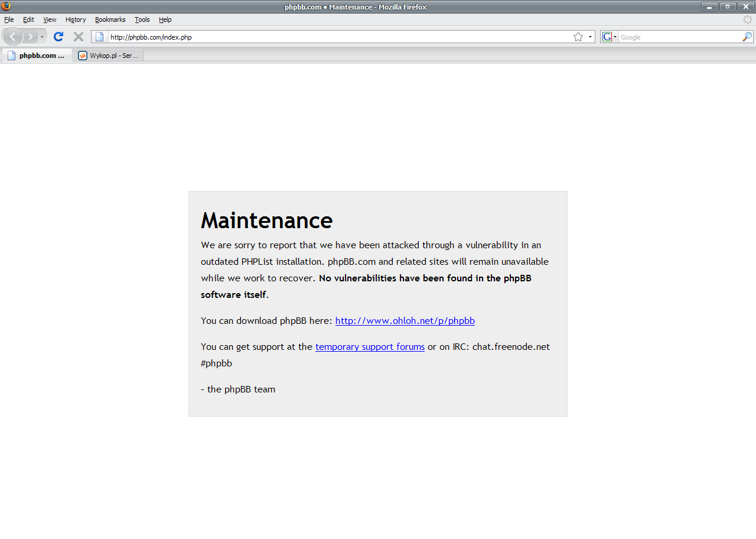Open the Bookmarks menu
Image resolution: width=756 pixels, height=539 pixels.
110,20
